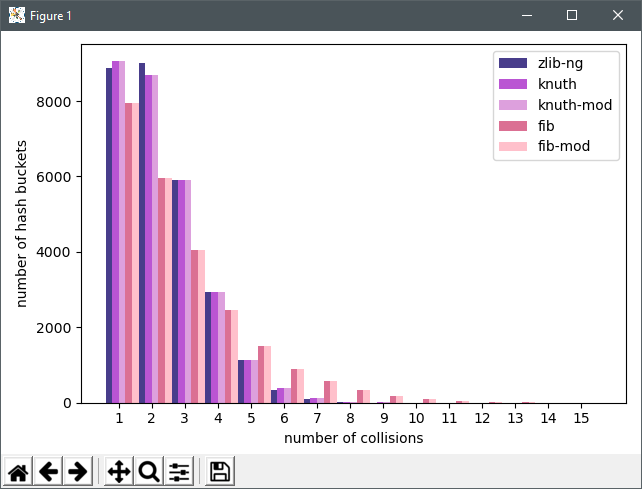Screen dimensions: 642x489
Task: Click the zlib-ng legend color swatch
Action: [x=513, y=63]
